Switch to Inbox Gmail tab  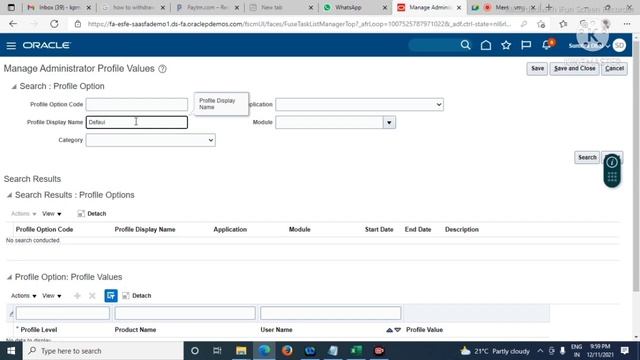60,7
